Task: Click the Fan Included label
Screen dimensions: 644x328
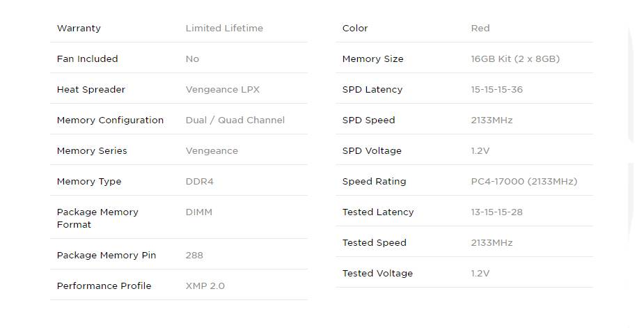Action: pyautogui.click(x=87, y=59)
